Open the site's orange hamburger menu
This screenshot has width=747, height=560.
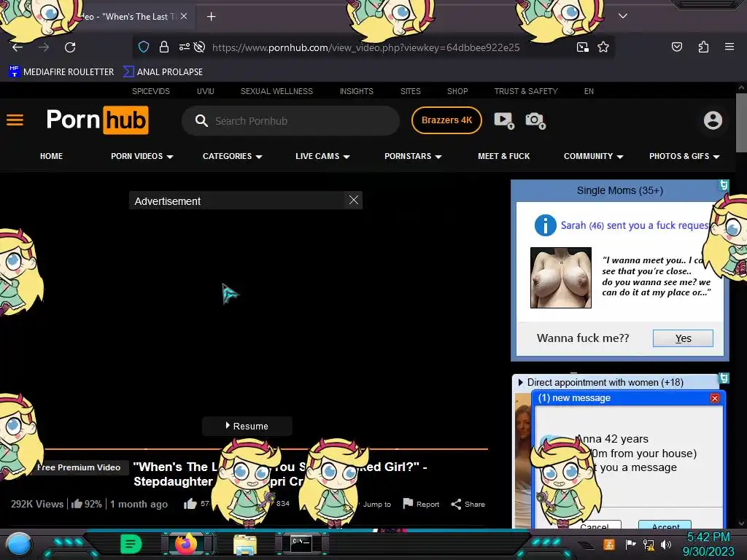pos(15,120)
